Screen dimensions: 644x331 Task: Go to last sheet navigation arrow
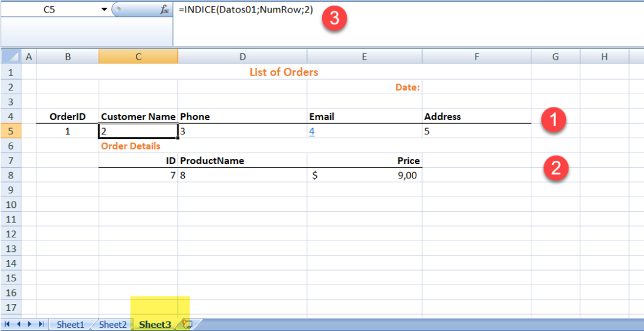tap(41, 325)
